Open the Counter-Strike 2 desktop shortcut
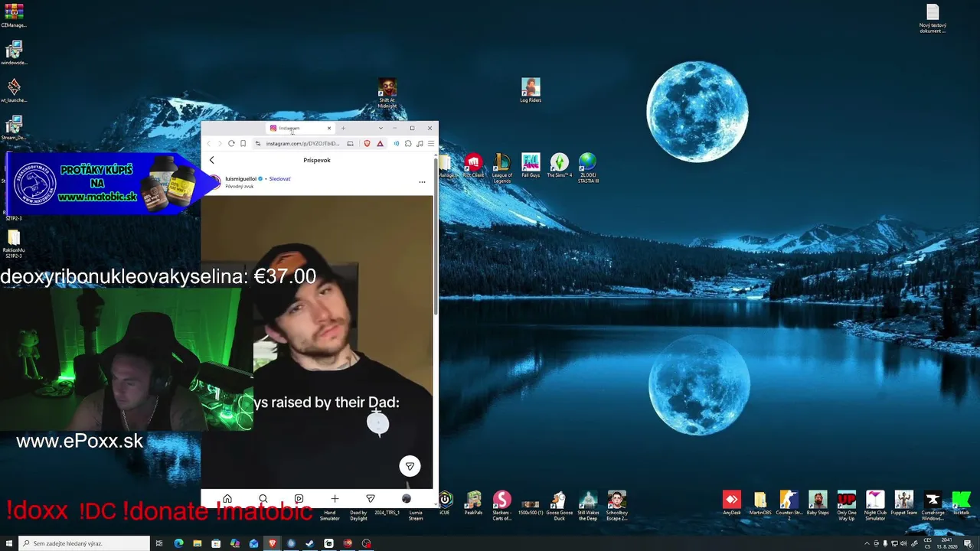This screenshot has width=980, height=551. [x=789, y=505]
